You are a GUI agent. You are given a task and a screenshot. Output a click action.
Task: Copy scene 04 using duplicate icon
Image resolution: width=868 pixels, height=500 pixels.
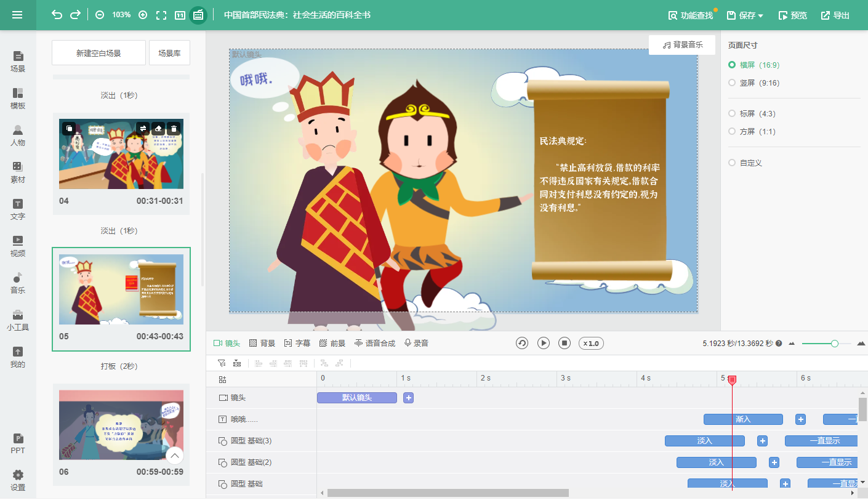pos(69,128)
